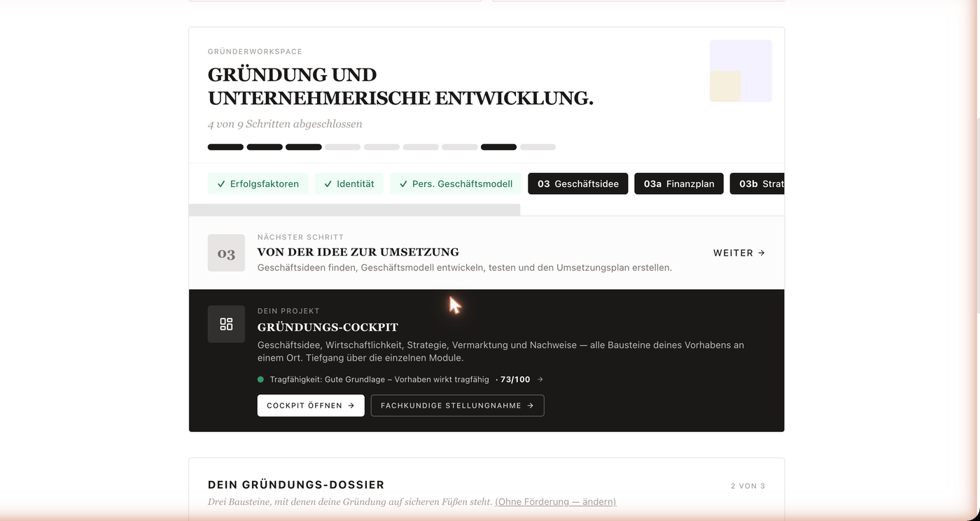980x521 pixels.
Task: Select the Identität step chip
Action: click(x=349, y=184)
